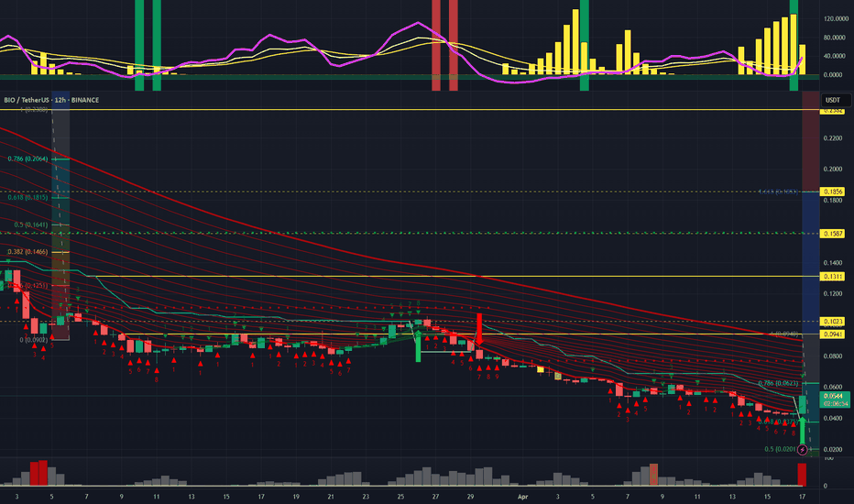Click the 0.0200 price scale value
Screen dimensions: 854x504
(833, 450)
